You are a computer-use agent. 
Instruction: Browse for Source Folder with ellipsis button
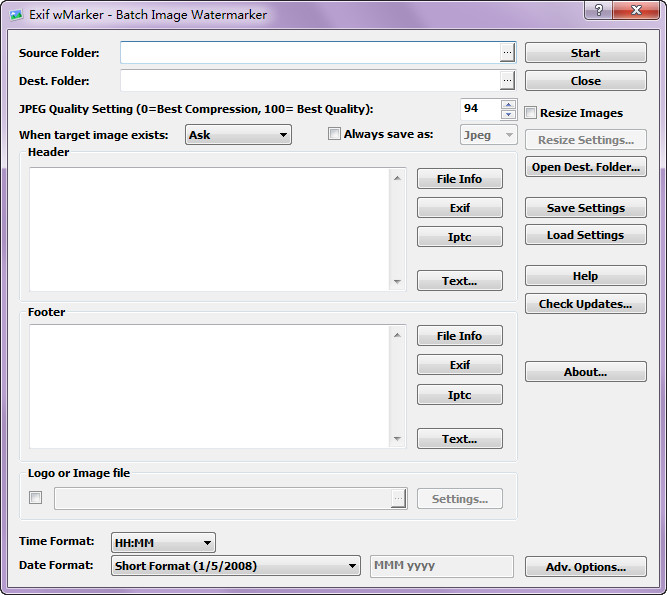(x=507, y=53)
